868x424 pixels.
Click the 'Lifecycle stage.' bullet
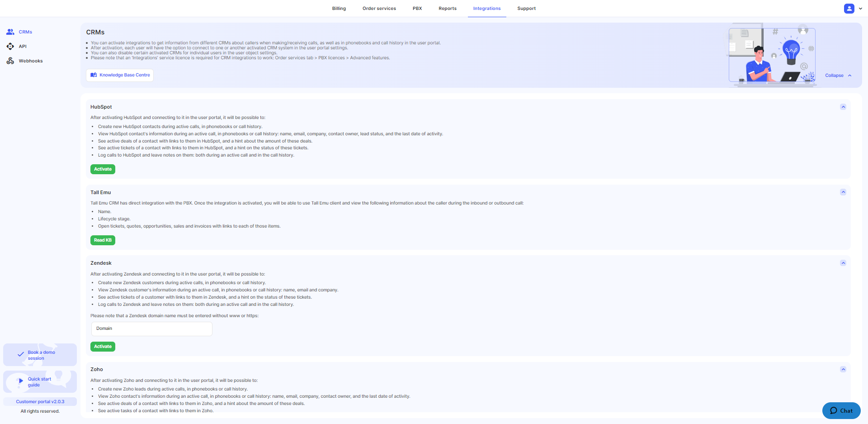[114, 219]
